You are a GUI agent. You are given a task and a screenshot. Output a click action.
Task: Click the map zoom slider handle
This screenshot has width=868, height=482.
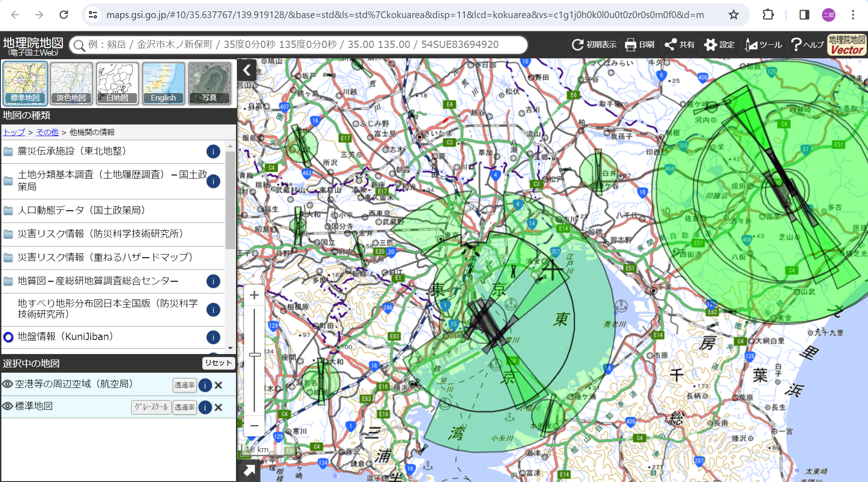(x=255, y=355)
